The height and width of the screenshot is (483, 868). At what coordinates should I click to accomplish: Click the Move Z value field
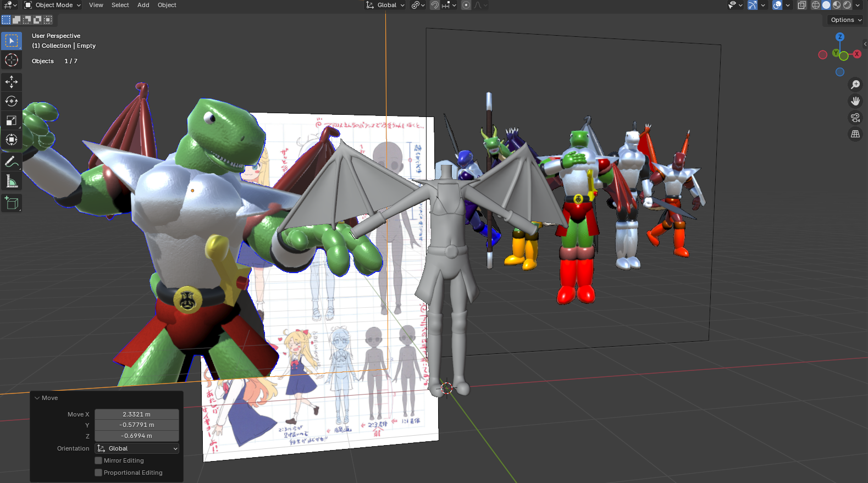pos(137,436)
